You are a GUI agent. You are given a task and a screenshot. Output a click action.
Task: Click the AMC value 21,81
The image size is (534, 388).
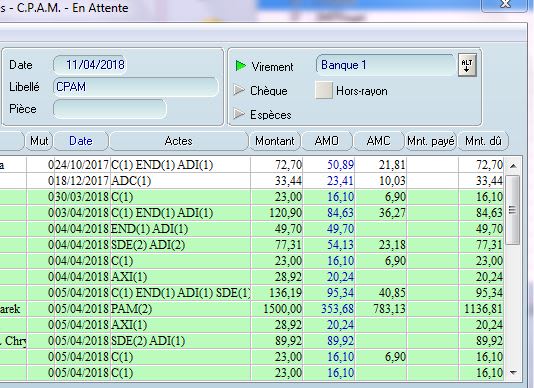(392, 165)
